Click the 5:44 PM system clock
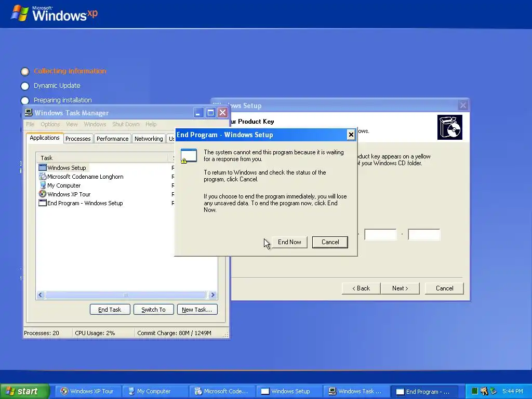532x399 pixels. pyautogui.click(x=513, y=391)
